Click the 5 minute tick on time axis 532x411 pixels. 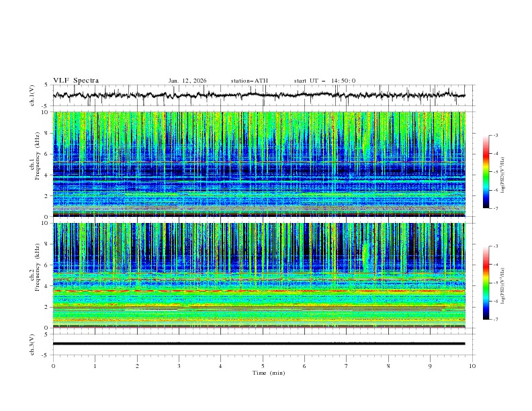click(263, 366)
